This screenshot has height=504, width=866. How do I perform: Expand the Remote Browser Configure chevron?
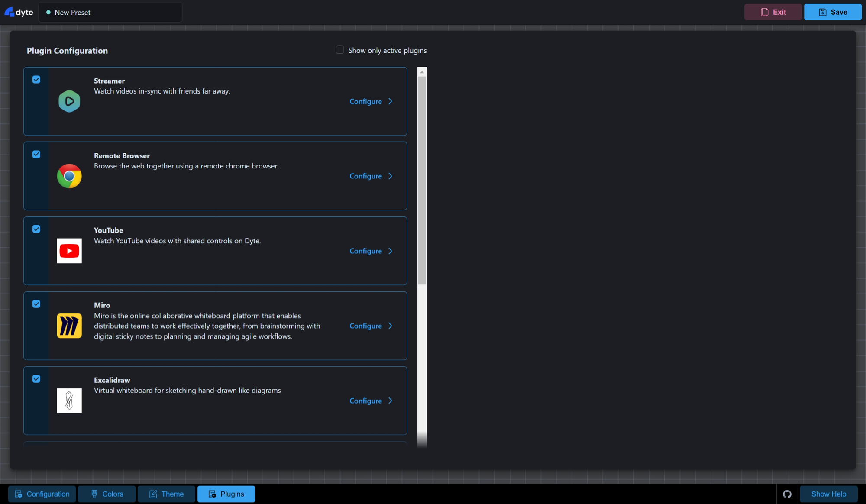(x=390, y=176)
